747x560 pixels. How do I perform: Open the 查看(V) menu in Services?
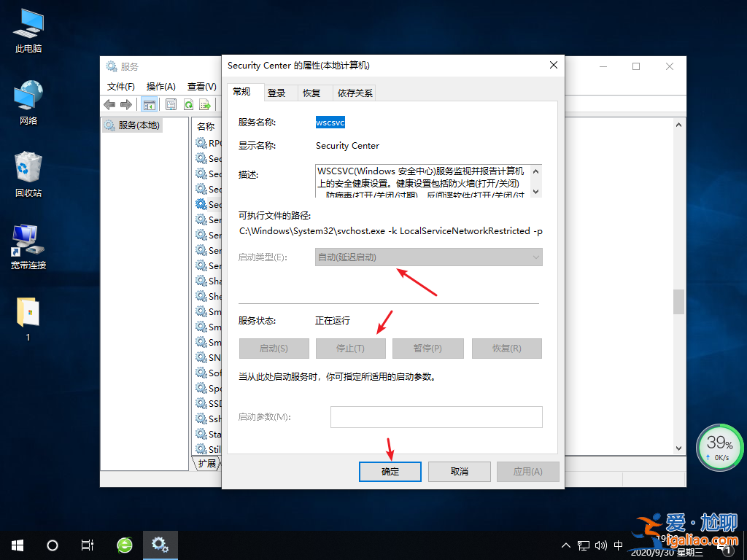(x=201, y=85)
